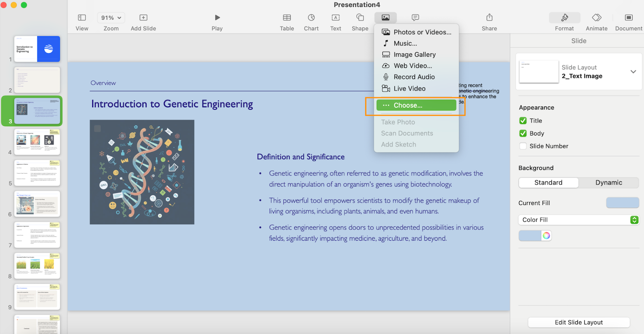This screenshot has width=644, height=334.
Task: Enable the Slide Number checkbox
Action: (x=523, y=146)
